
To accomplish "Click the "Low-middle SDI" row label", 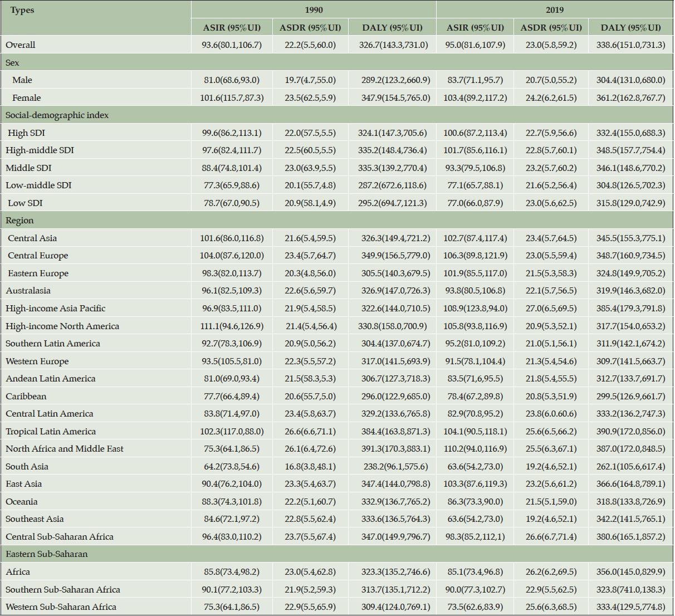I will 38,185.
